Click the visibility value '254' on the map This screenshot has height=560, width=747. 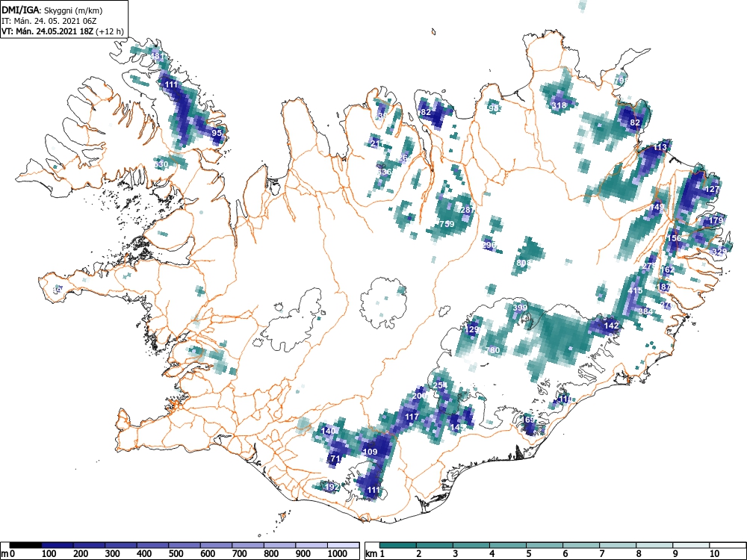[440, 385]
